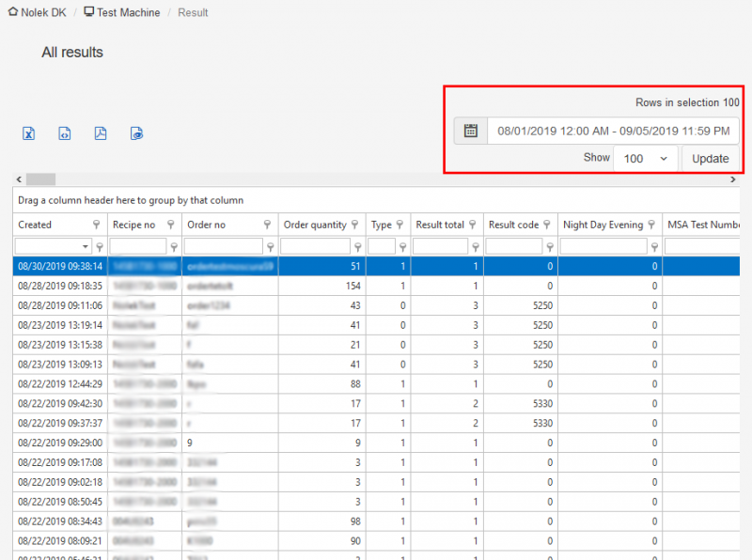The width and height of the screenshot is (752, 560).
Task: Open filter icon in Order no header
Action: pyautogui.click(x=267, y=225)
